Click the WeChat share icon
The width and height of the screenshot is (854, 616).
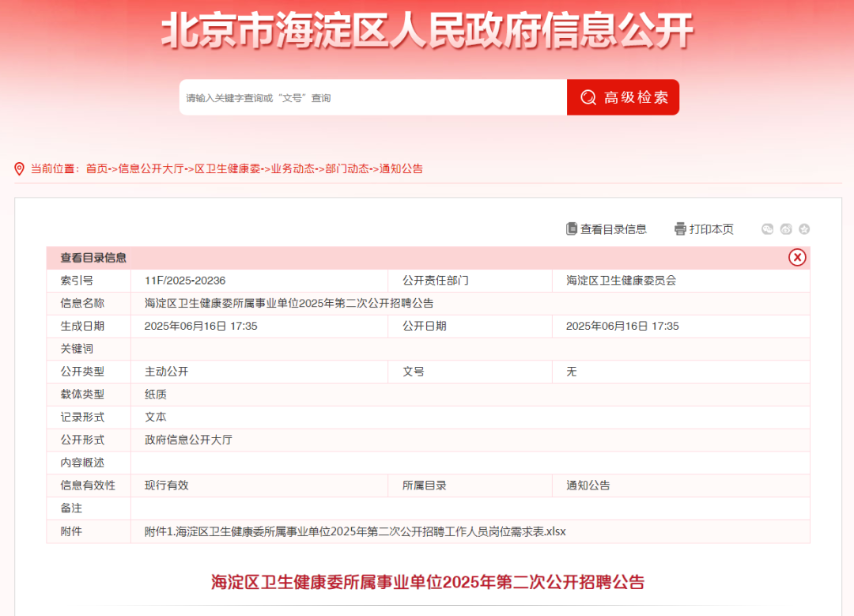coord(767,229)
